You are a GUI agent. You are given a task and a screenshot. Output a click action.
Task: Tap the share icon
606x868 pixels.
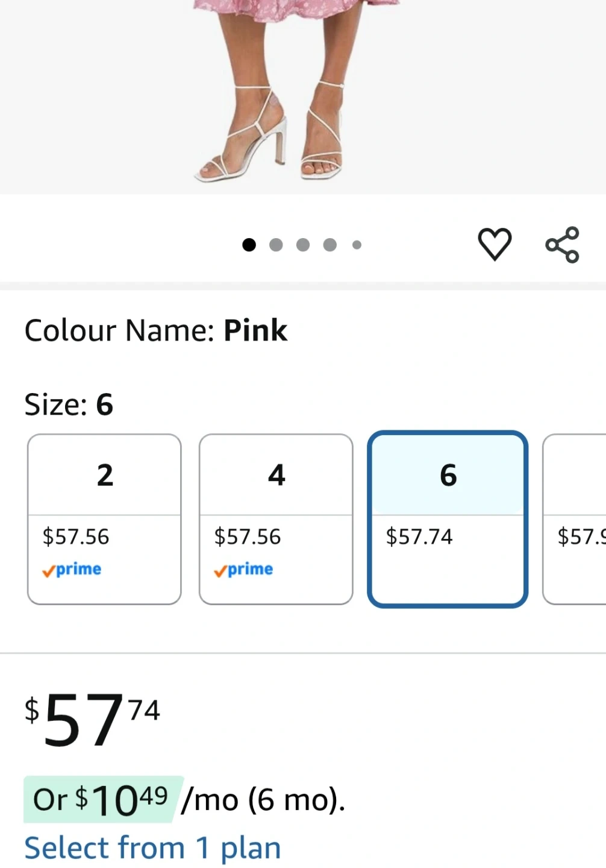pyautogui.click(x=562, y=245)
